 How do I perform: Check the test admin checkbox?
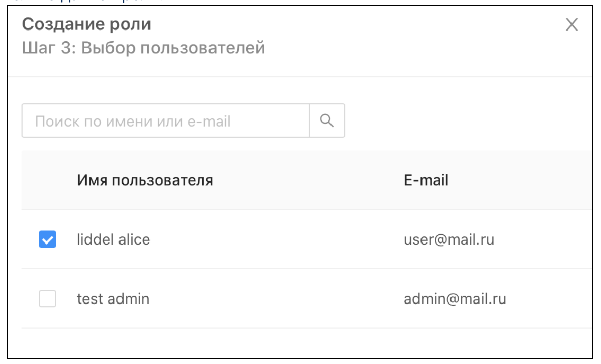tap(47, 299)
